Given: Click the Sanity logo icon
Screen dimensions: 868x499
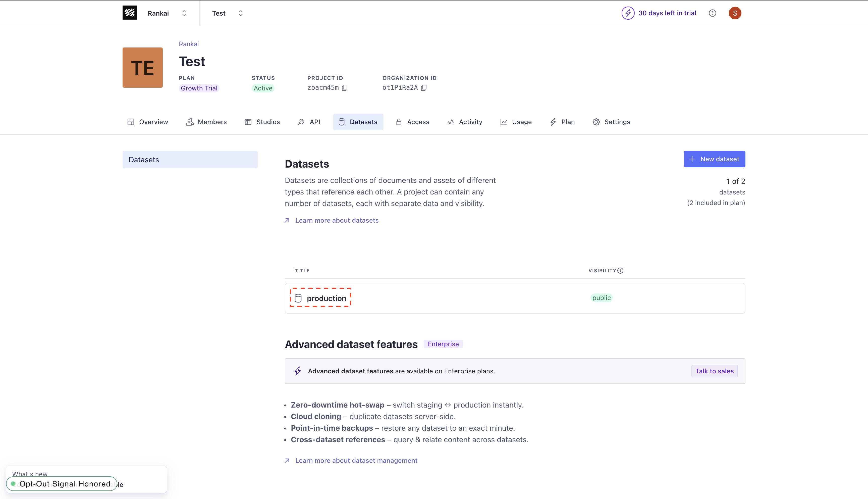Looking at the screenshot, I should tap(130, 13).
